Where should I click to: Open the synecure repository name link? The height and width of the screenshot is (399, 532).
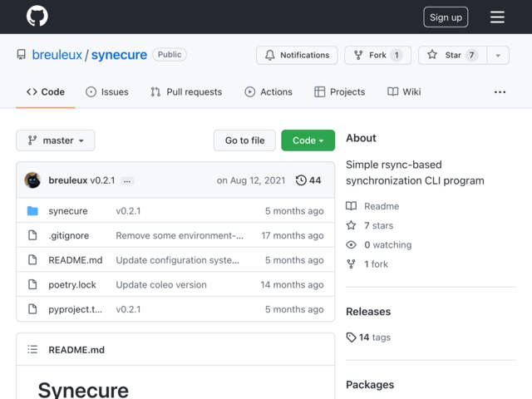point(119,55)
